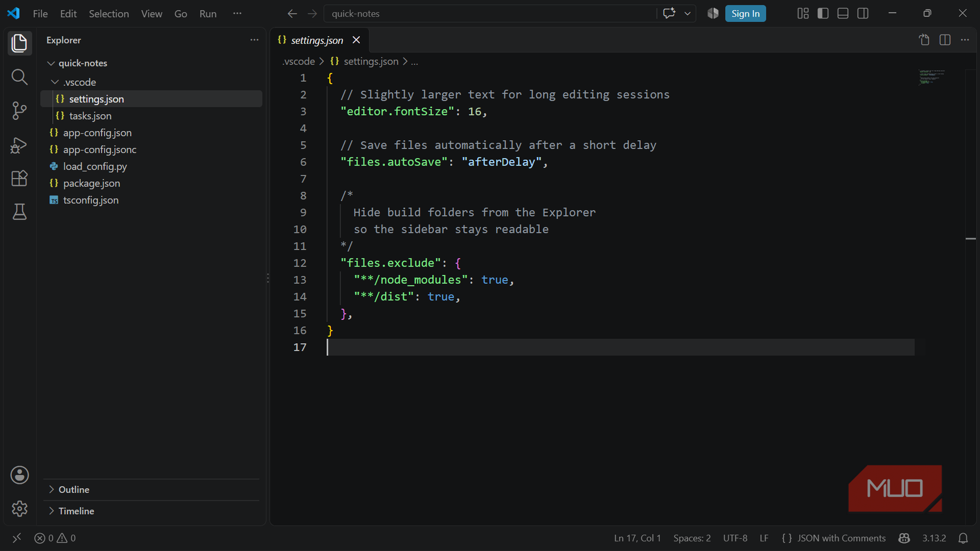This screenshot has height=551, width=980.
Task: Click the Copilot status icon
Action: pyautogui.click(x=904, y=538)
